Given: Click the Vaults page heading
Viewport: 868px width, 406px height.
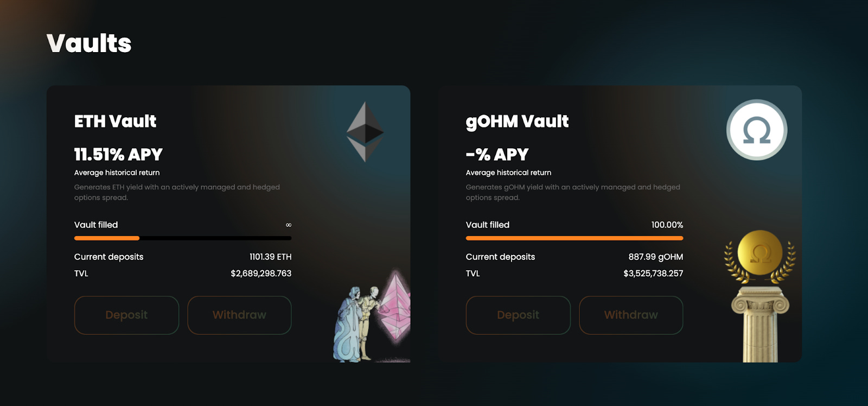Looking at the screenshot, I should (89, 43).
